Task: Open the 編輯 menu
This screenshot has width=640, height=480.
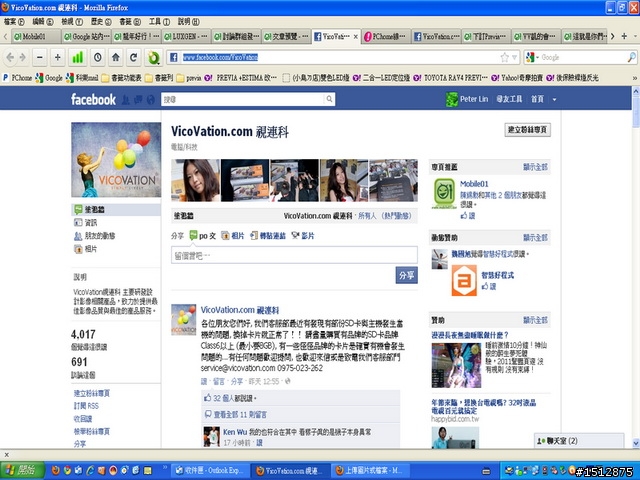Action: (x=43, y=22)
